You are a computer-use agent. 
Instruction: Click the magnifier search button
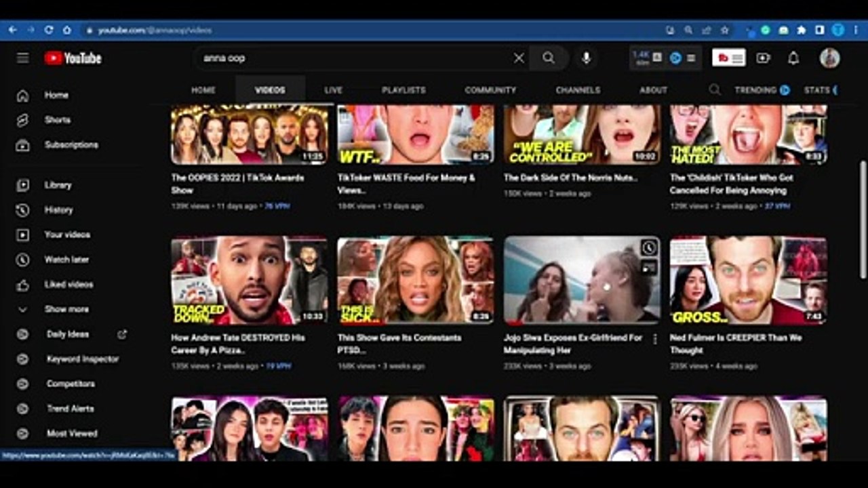(549, 58)
